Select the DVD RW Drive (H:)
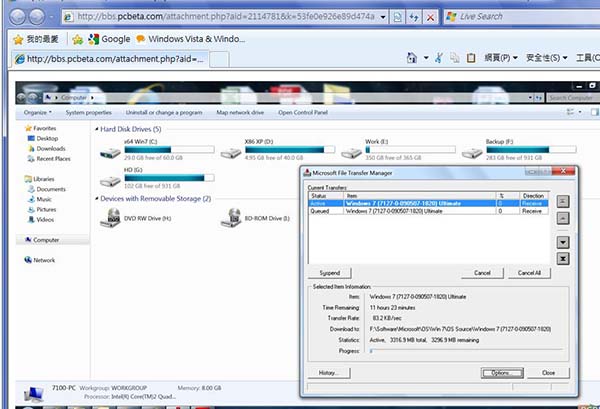 click(x=135, y=218)
